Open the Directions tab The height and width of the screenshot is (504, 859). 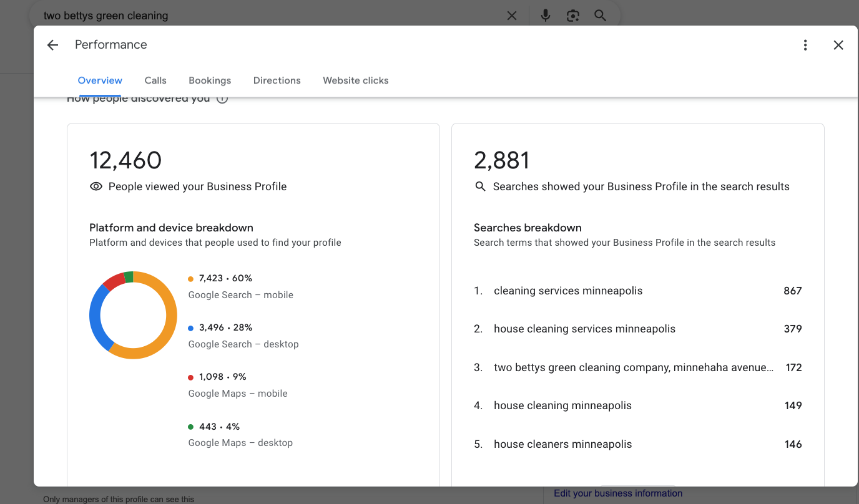277,80
